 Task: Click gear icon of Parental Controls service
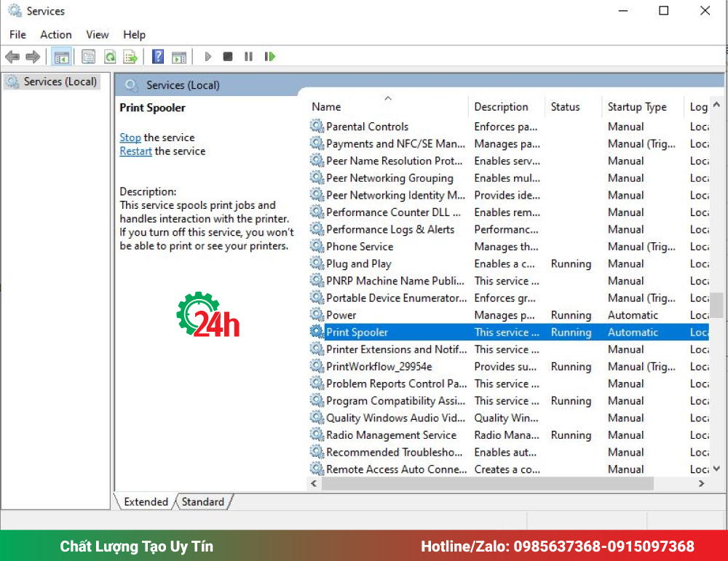coord(317,126)
